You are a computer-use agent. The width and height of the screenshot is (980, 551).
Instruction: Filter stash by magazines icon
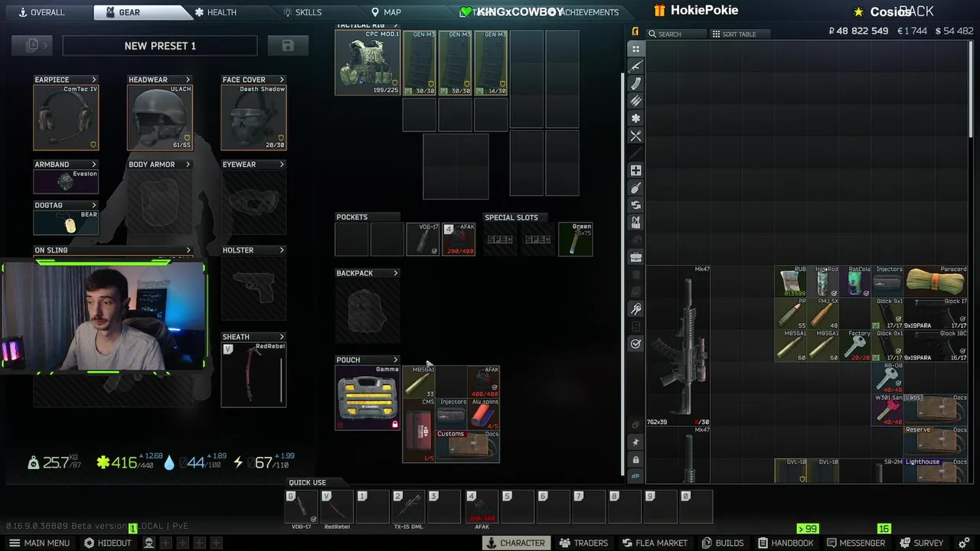coord(635,83)
